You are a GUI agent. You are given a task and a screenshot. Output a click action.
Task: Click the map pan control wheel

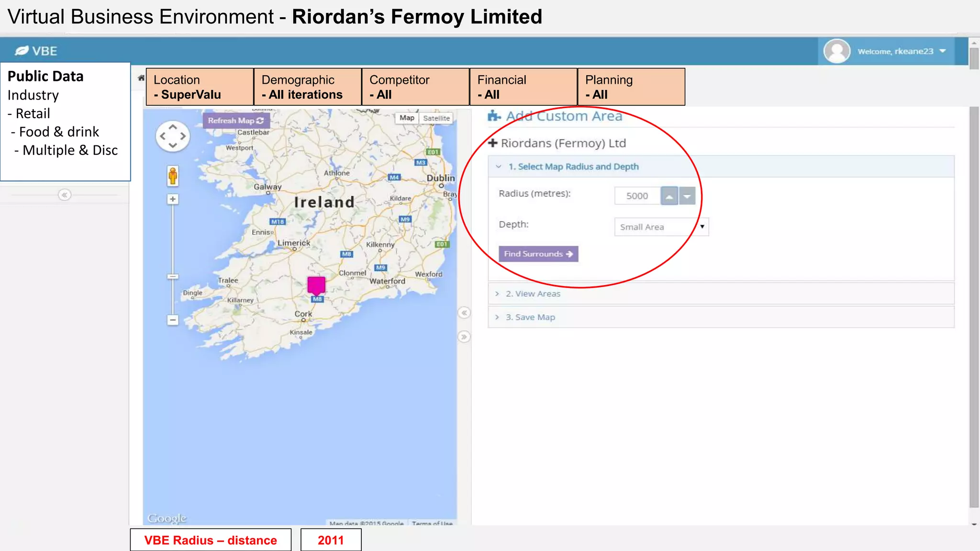coord(173,136)
